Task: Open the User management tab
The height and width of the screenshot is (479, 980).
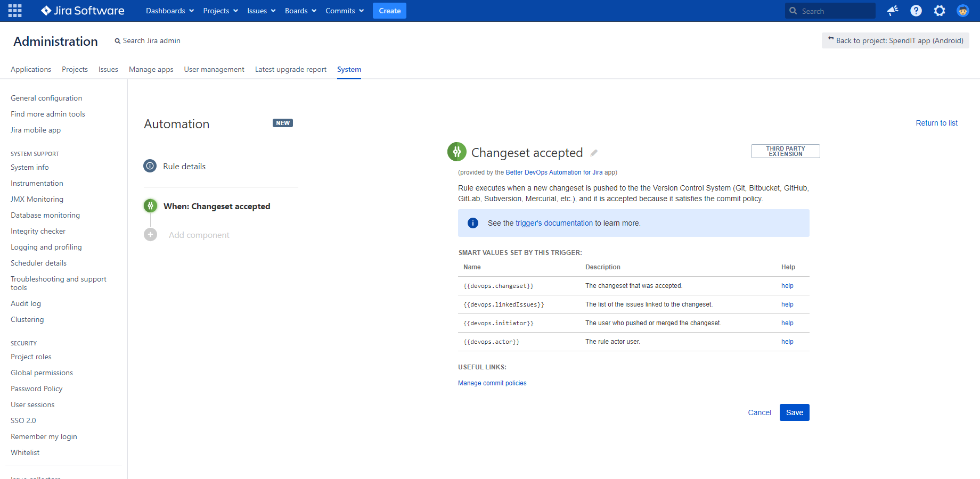Action: tap(214, 69)
